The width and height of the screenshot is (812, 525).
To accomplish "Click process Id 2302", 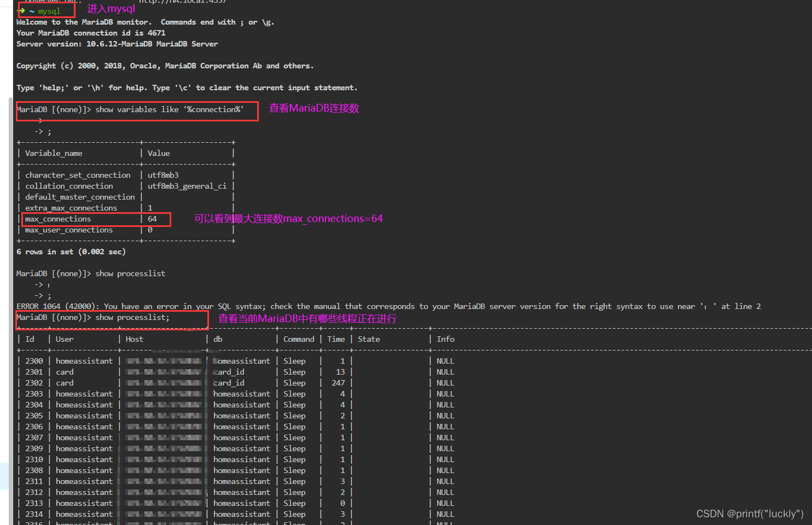I will (x=34, y=383).
